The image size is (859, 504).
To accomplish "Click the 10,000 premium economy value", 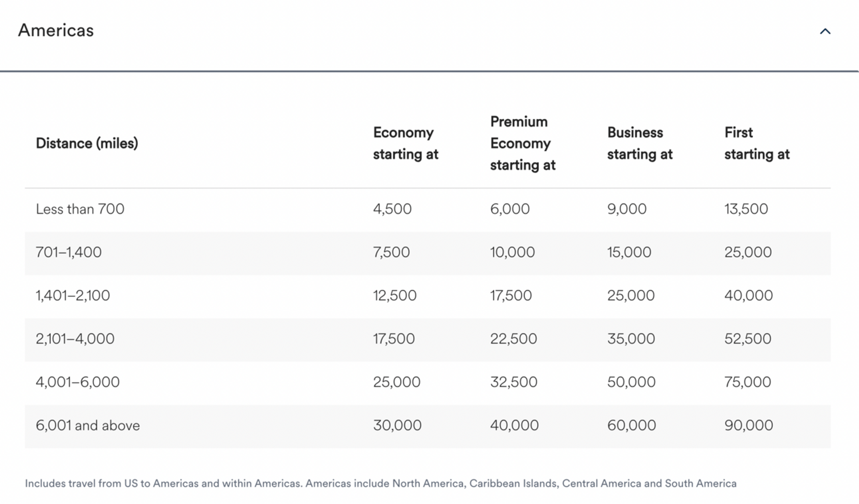I will click(x=512, y=252).
